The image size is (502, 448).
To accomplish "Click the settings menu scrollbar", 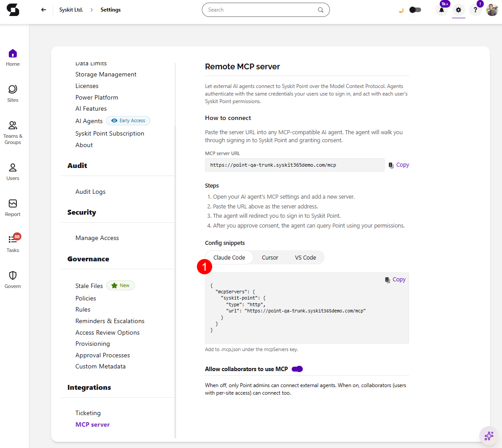I will (175, 282).
